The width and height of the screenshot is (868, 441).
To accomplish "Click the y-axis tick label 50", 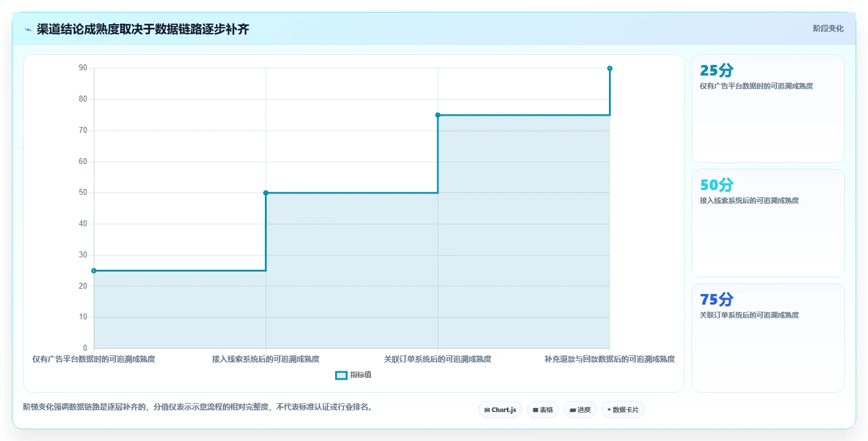I will 83,192.
